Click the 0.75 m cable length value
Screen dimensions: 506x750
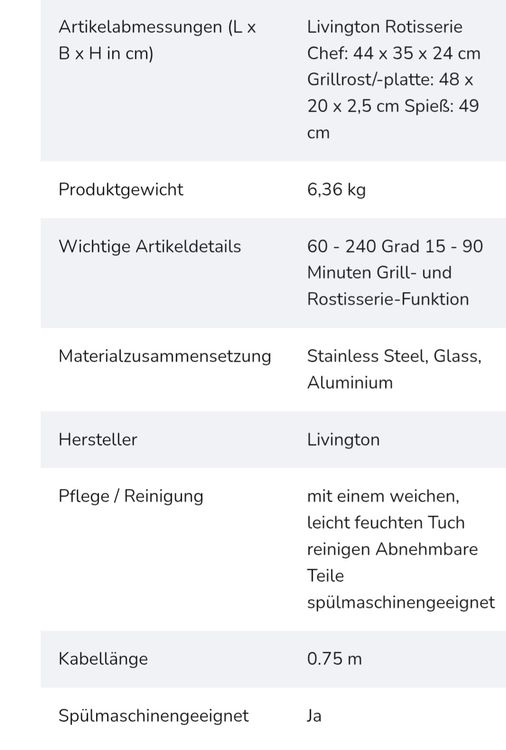click(334, 659)
